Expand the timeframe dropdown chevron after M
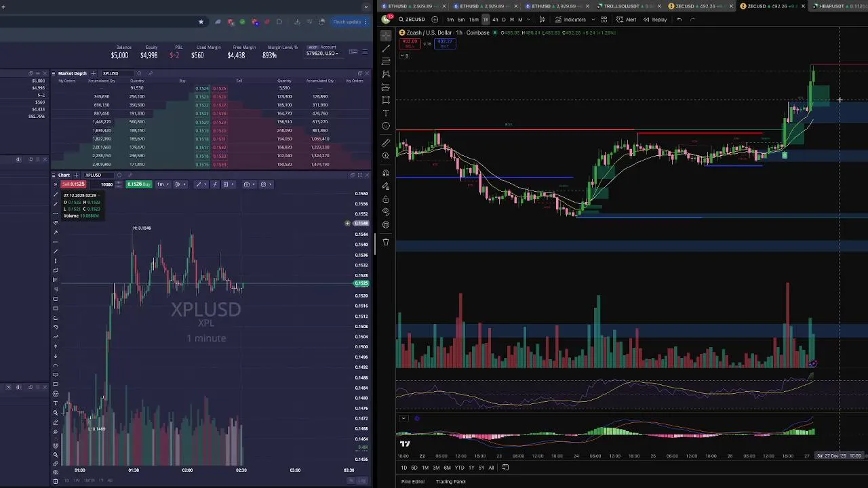Image resolution: width=868 pixels, height=488 pixels. click(x=528, y=19)
